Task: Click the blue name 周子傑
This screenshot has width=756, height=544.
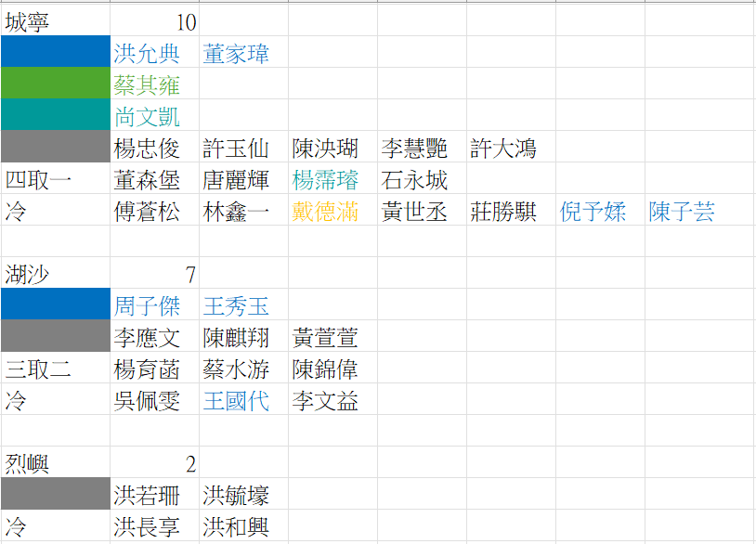Action: click(155, 304)
